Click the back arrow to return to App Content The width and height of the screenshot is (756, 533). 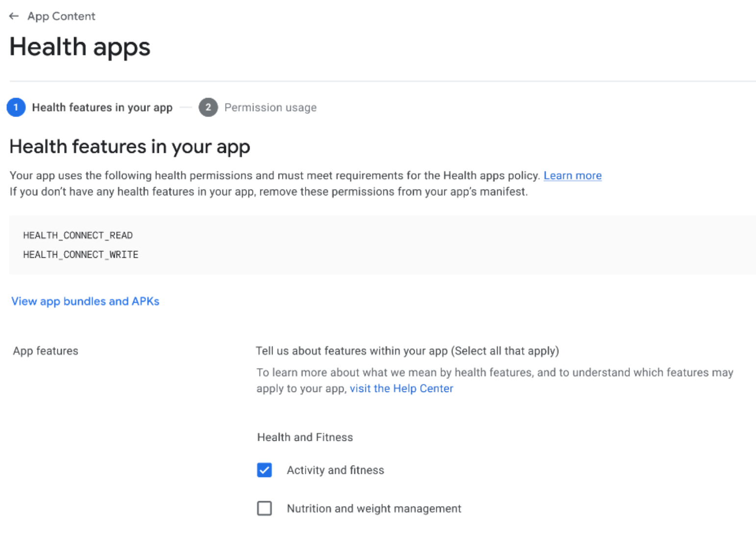[14, 16]
